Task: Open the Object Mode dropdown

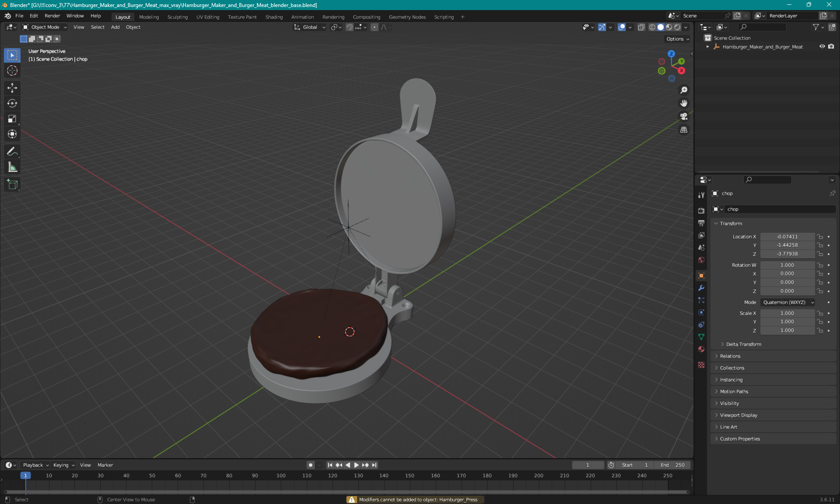Action: 45,27
